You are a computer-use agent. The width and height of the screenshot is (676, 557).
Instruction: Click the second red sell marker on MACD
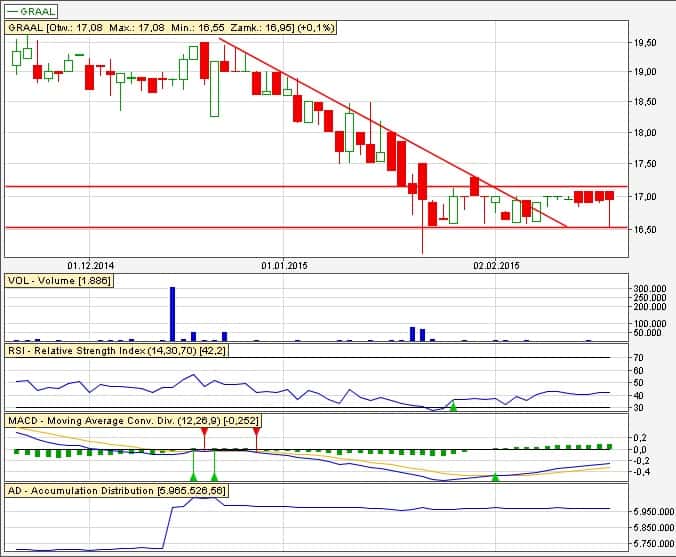pyautogui.click(x=257, y=432)
